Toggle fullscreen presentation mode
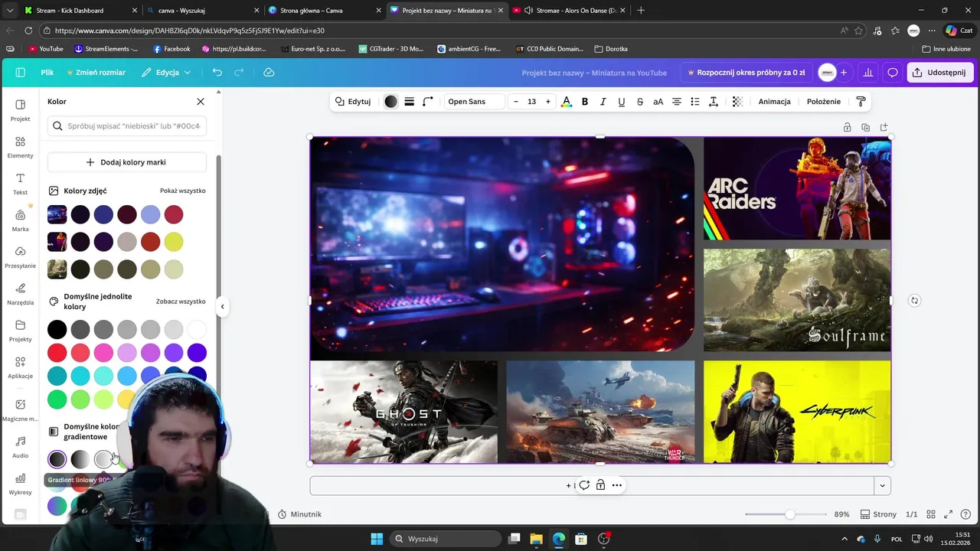The image size is (980, 551). click(948, 514)
